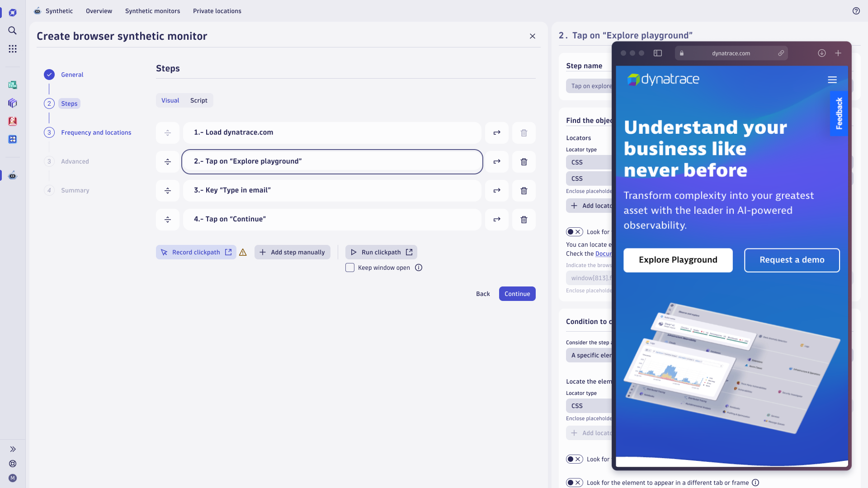Switch to the Visual tab

click(x=170, y=100)
